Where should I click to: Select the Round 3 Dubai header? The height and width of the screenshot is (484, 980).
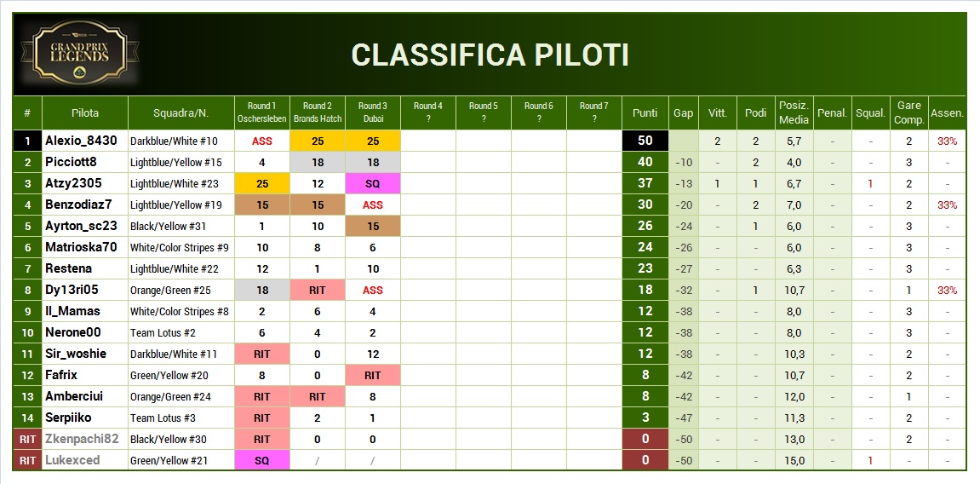pos(372,113)
